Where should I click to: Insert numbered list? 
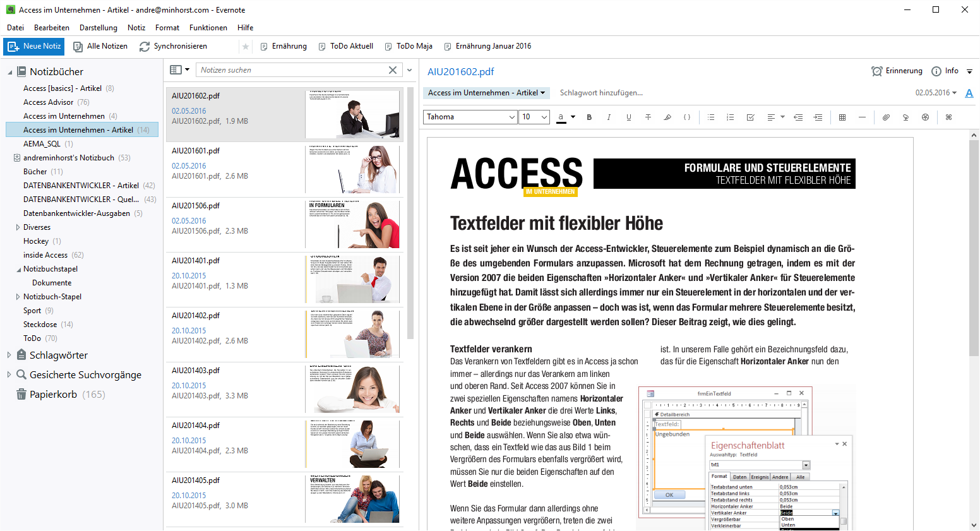pyautogui.click(x=731, y=117)
